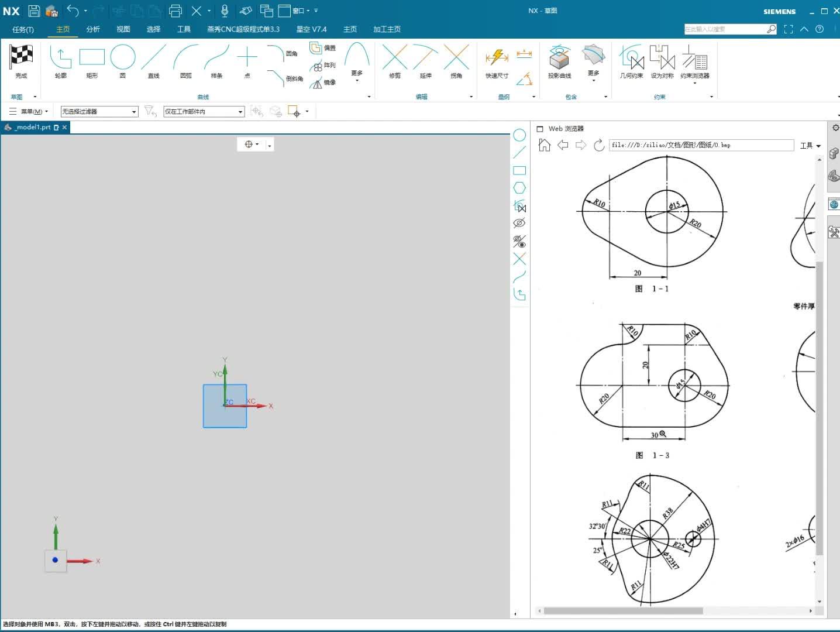Expand the 仅在工作部件内 scope dropdown
Viewport: 840px width, 632px height.
[x=204, y=111]
